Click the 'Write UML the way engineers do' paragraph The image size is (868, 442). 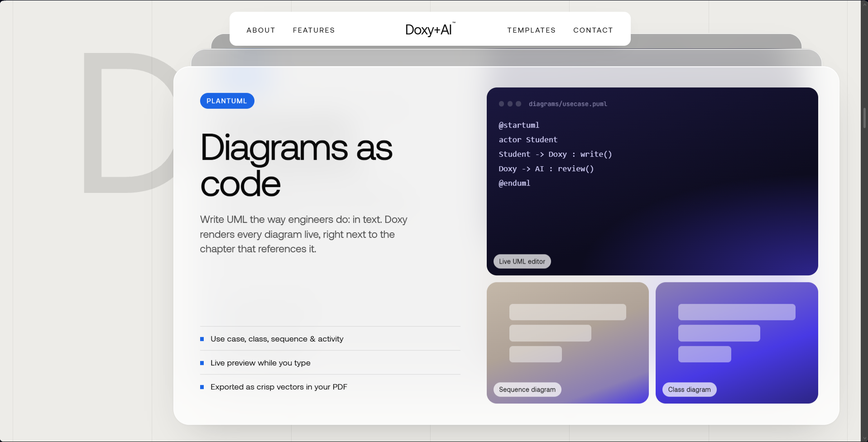304,234
